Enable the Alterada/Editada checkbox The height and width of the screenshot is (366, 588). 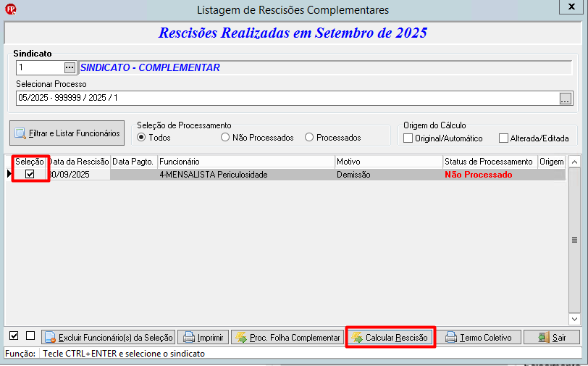(503, 138)
